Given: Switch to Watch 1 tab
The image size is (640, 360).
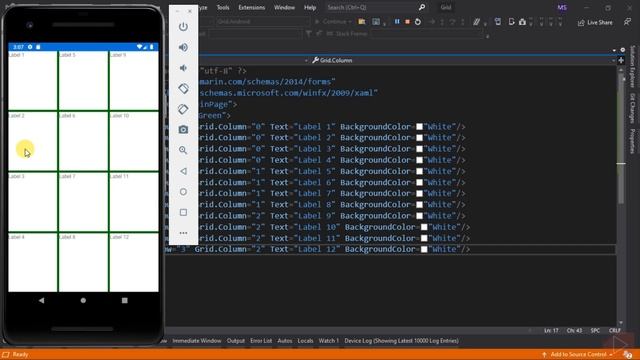Looking at the screenshot, I should pyautogui.click(x=329, y=341).
